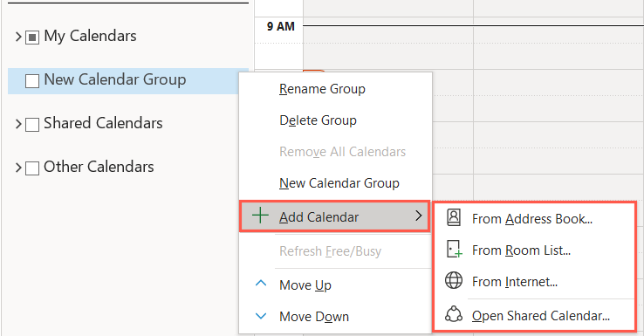Click the green plus icon beside Add Calendar
The width and height of the screenshot is (644, 336).
(x=260, y=216)
